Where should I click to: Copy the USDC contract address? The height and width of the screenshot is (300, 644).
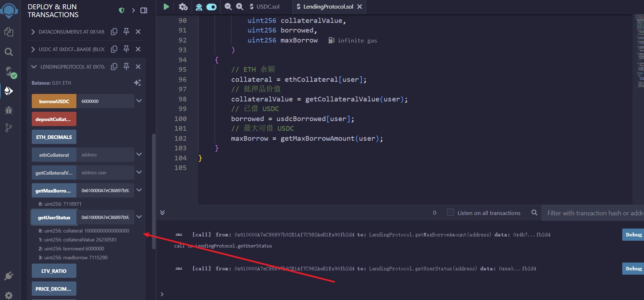tap(114, 49)
